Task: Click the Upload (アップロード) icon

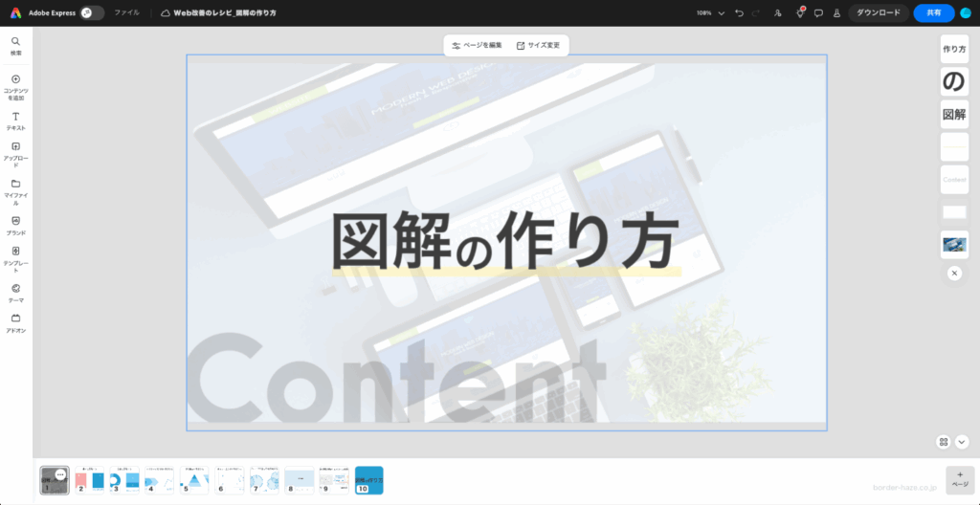Action: [x=15, y=152]
